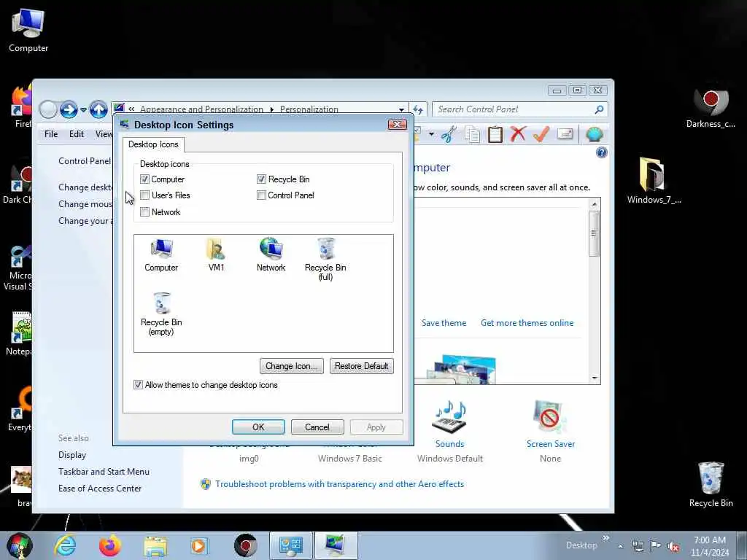Click the network tray icon
747x560 pixels.
(x=638, y=546)
